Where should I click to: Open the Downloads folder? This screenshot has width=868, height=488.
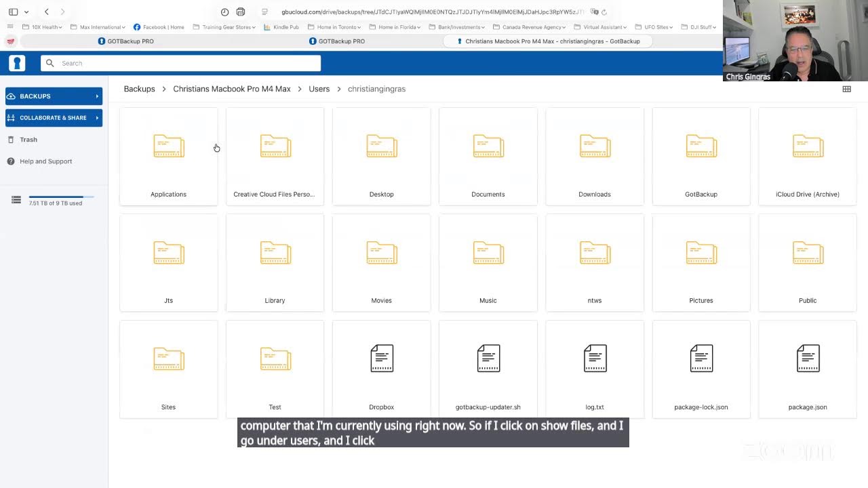click(x=595, y=157)
